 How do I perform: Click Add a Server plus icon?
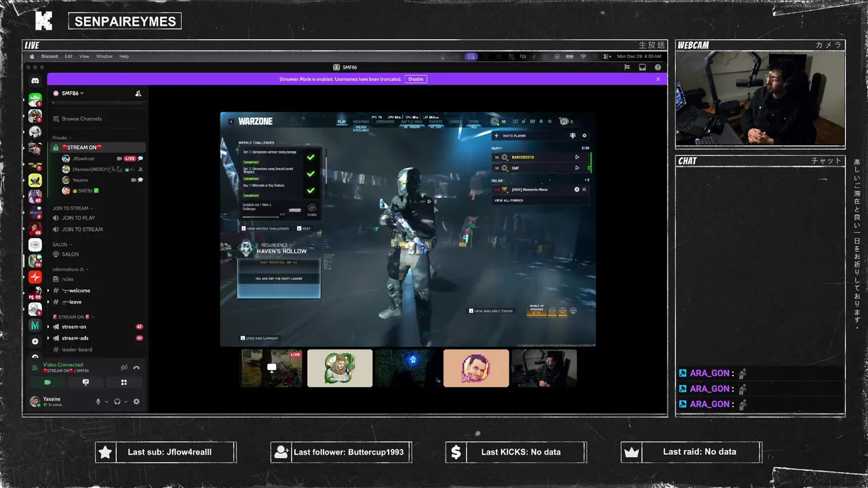[35, 342]
